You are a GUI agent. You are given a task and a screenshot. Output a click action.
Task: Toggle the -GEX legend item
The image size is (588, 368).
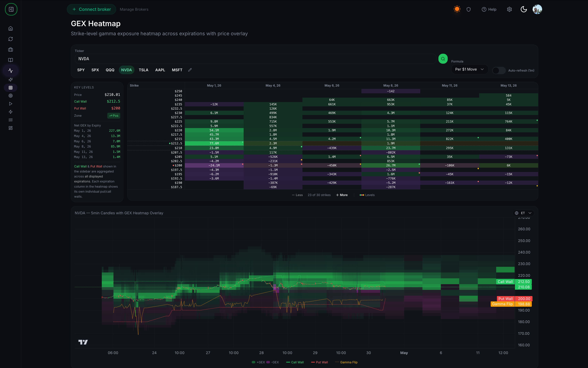click(x=273, y=362)
